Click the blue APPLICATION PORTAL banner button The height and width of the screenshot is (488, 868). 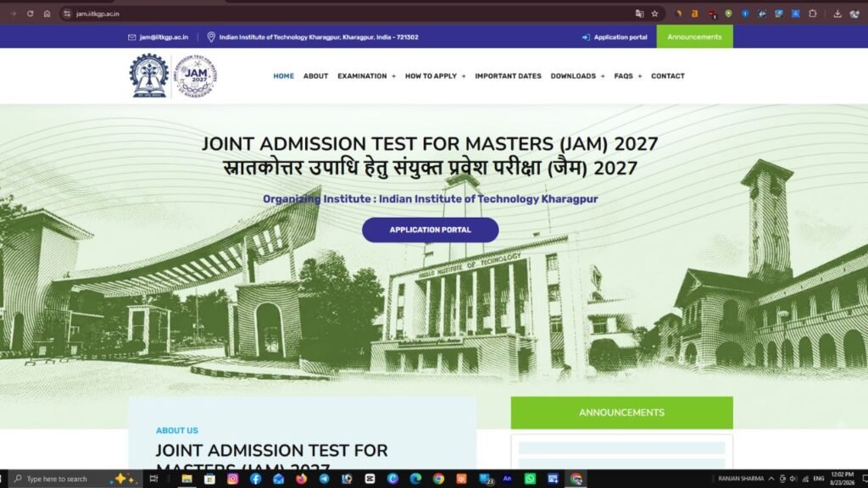pos(430,230)
